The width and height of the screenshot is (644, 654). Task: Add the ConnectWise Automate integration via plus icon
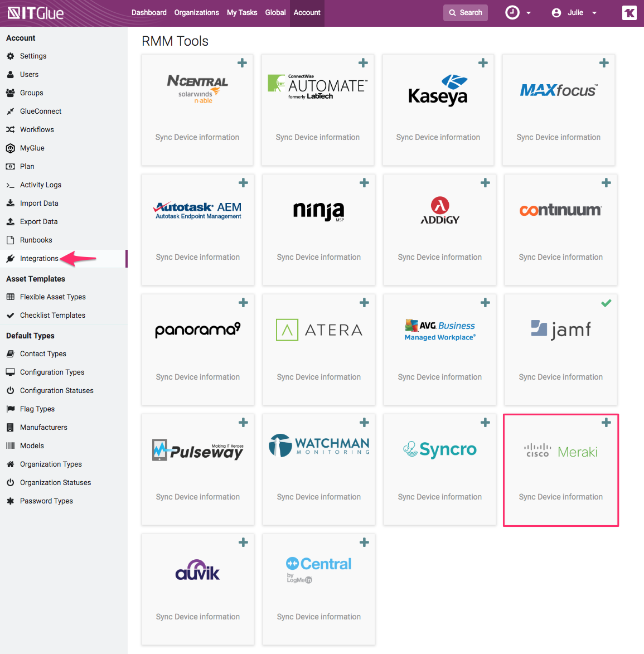(364, 63)
